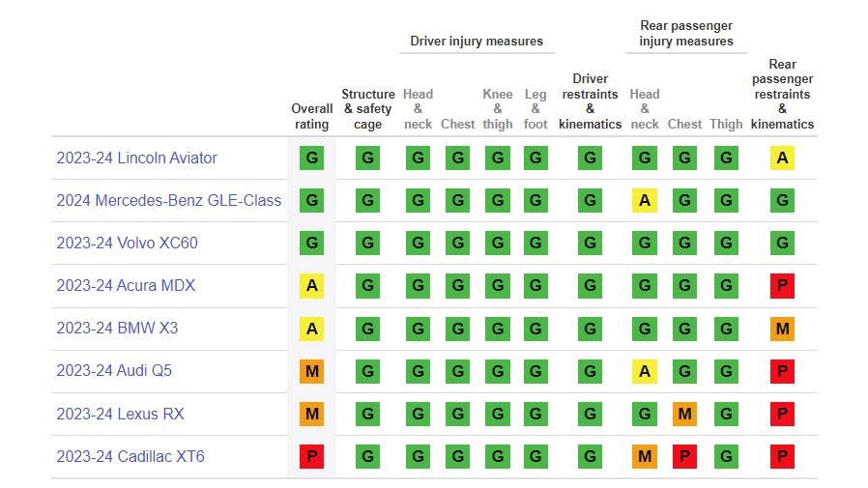Click Cadillac XT6 red Poor overall rating

[x=311, y=457]
